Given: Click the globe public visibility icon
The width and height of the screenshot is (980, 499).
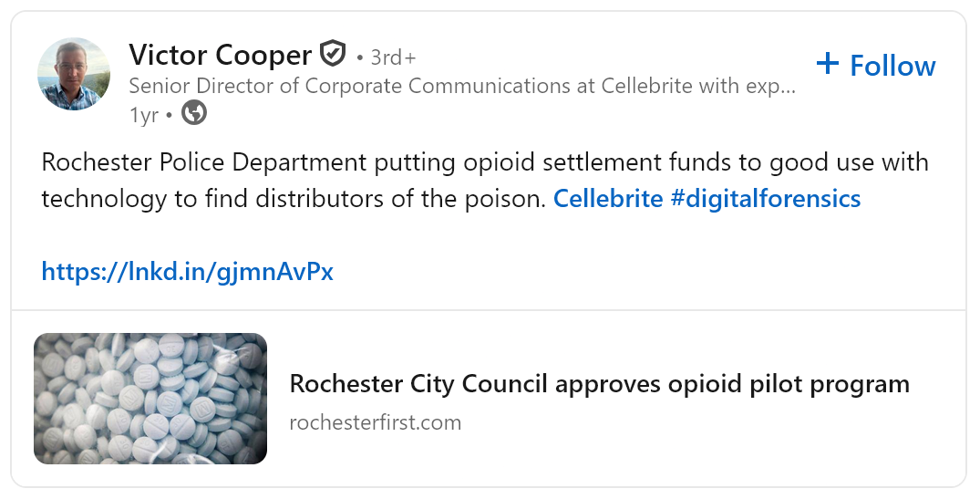Looking at the screenshot, I should pyautogui.click(x=194, y=113).
